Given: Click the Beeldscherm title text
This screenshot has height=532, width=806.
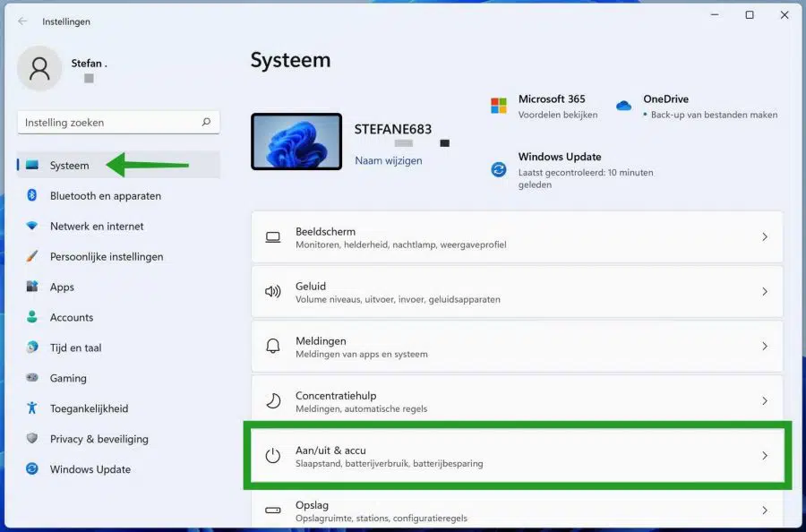Looking at the screenshot, I should [325, 231].
